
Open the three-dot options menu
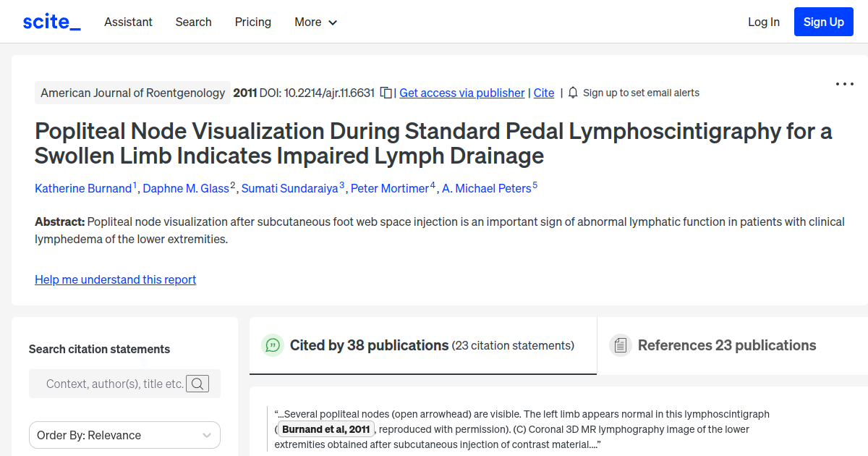click(844, 84)
